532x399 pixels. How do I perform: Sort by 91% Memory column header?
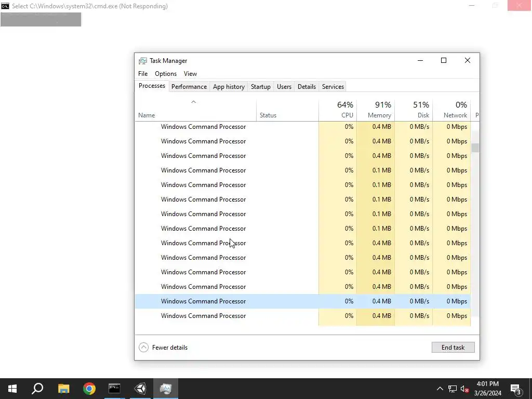[376, 111]
